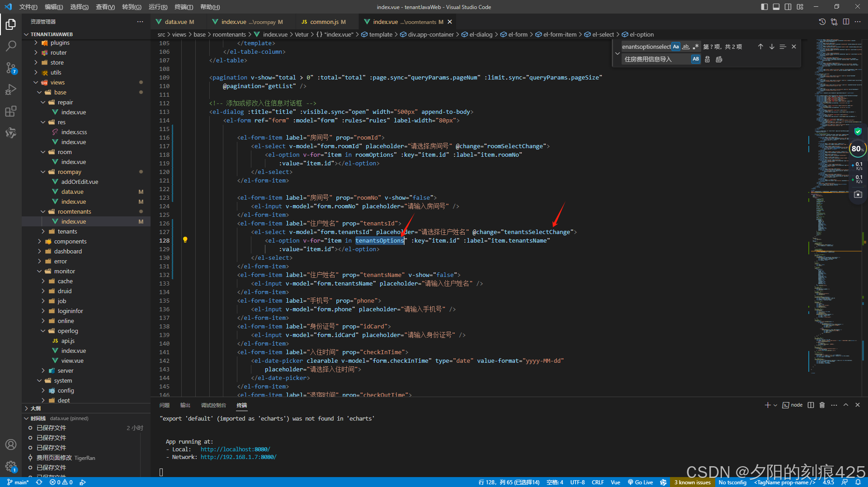Maximize the terminal panel size
Image resolution: width=868 pixels, height=487 pixels.
point(846,405)
